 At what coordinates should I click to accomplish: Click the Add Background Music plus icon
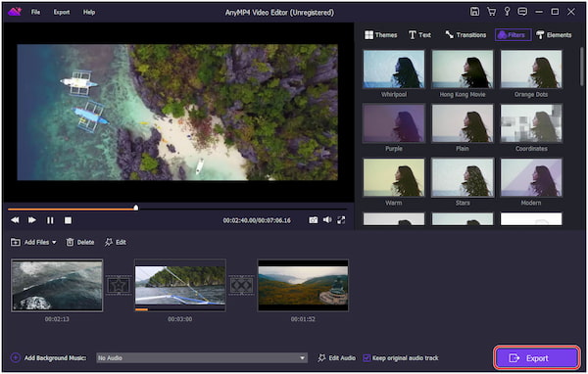(16, 357)
